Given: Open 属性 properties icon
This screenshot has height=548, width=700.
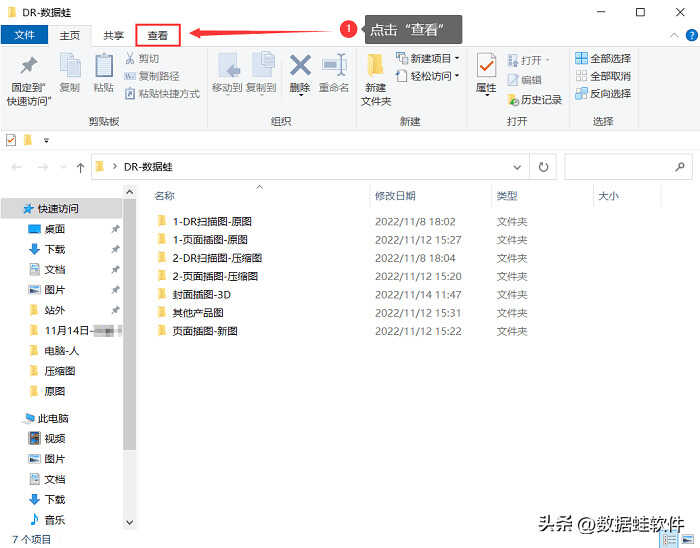Looking at the screenshot, I should pos(486,66).
